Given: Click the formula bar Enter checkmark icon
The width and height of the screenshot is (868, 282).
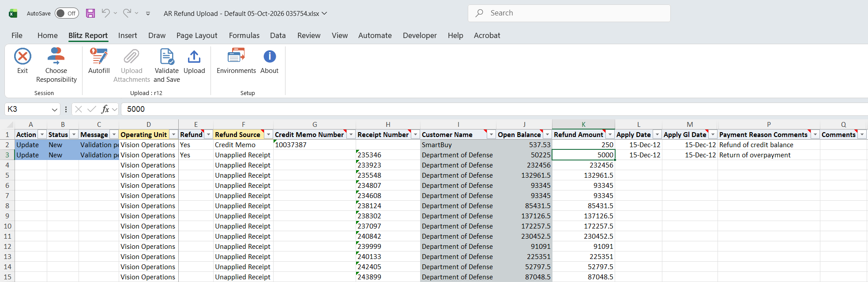Looking at the screenshot, I should coord(92,109).
